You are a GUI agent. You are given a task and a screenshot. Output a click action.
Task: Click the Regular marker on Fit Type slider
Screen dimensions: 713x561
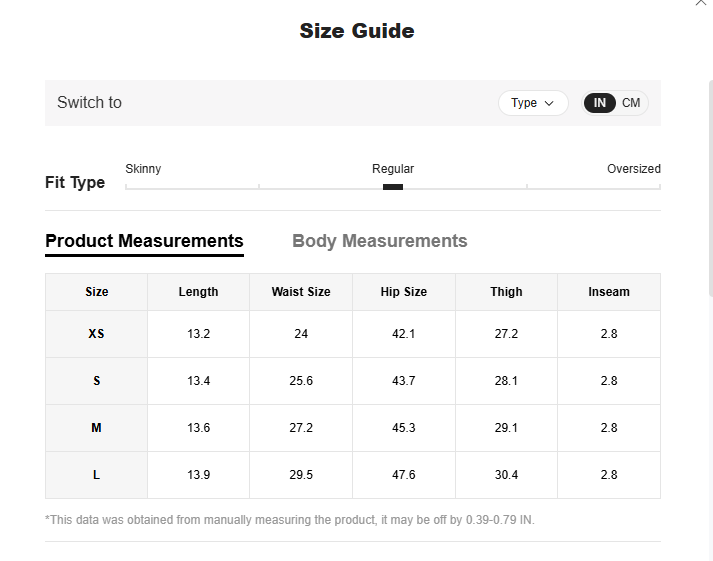click(393, 186)
